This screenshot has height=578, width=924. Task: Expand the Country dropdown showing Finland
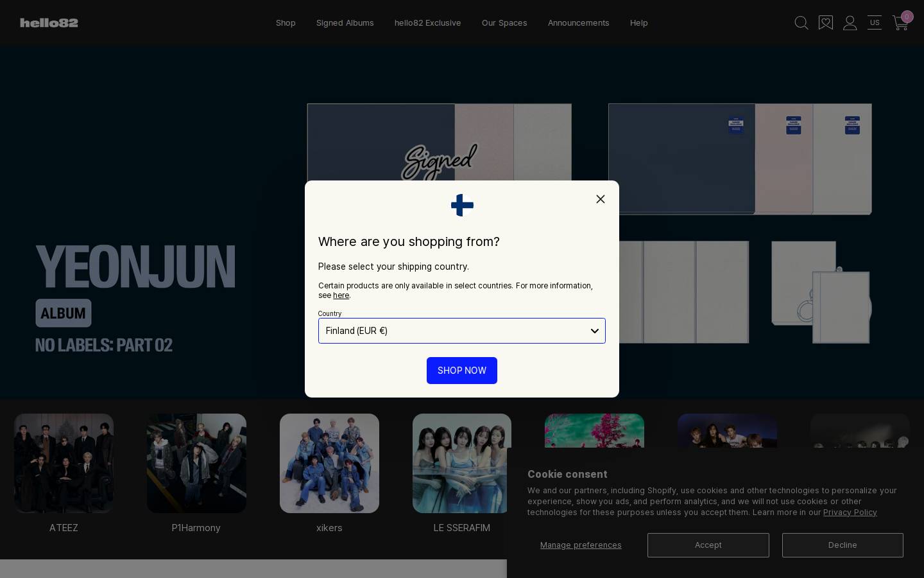pos(462,331)
